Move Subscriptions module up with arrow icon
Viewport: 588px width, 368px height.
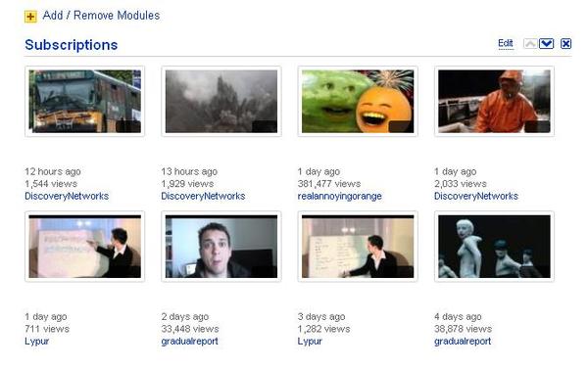pyautogui.click(x=530, y=44)
